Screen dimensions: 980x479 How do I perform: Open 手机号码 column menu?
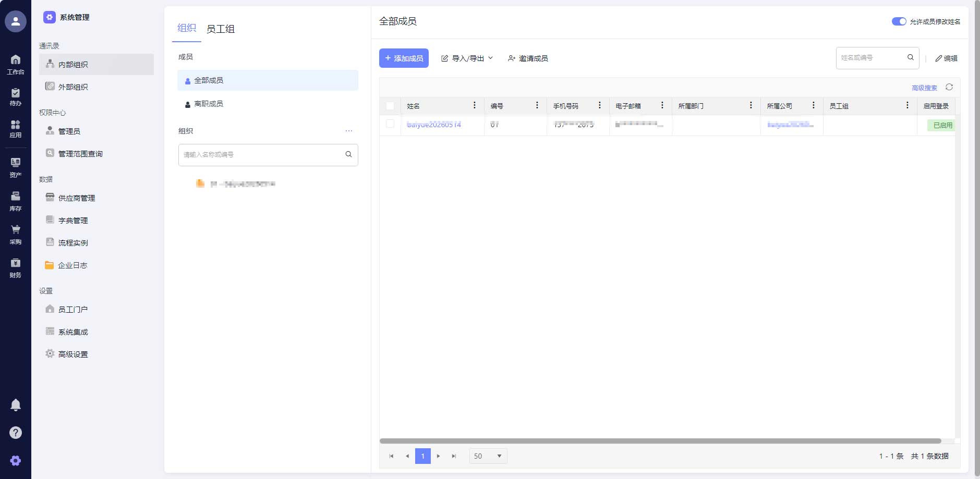[599, 105]
